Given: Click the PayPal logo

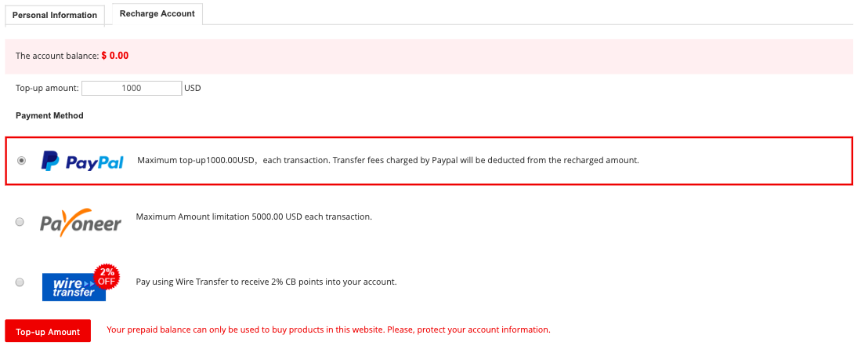Looking at the screenshot, I should click(x=82, y=161).
